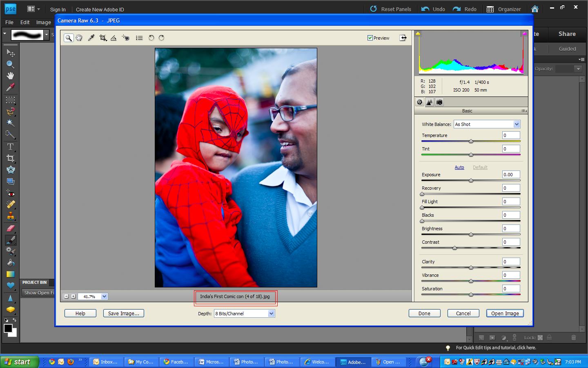Select Move tool in Elements toolbox

point(11,53)
